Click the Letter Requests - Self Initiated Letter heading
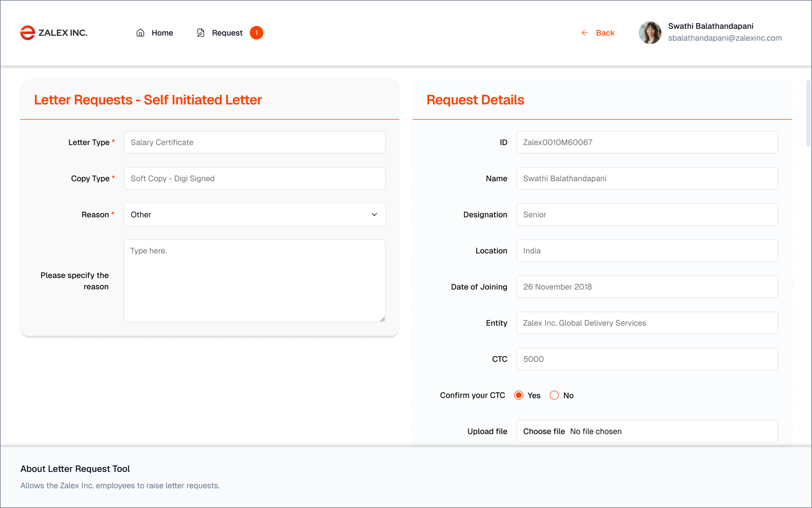812x508 pixels. [147, 100]
